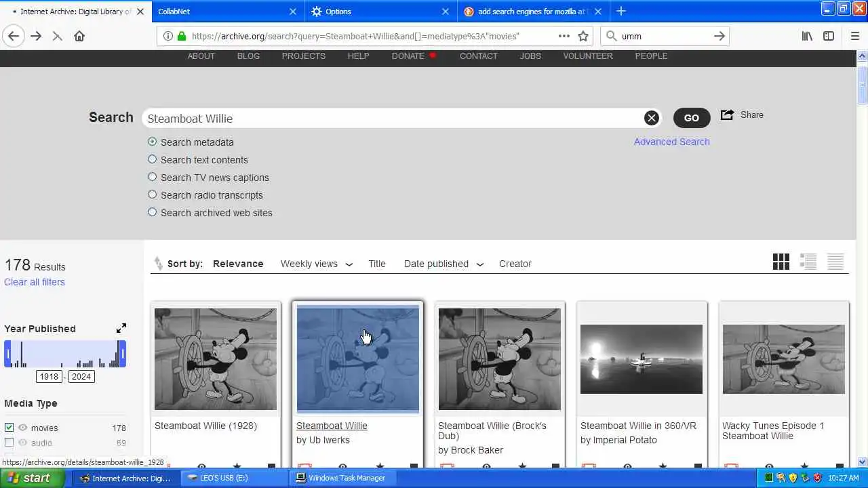Select Search radio transcripts option

coord(152,195)
